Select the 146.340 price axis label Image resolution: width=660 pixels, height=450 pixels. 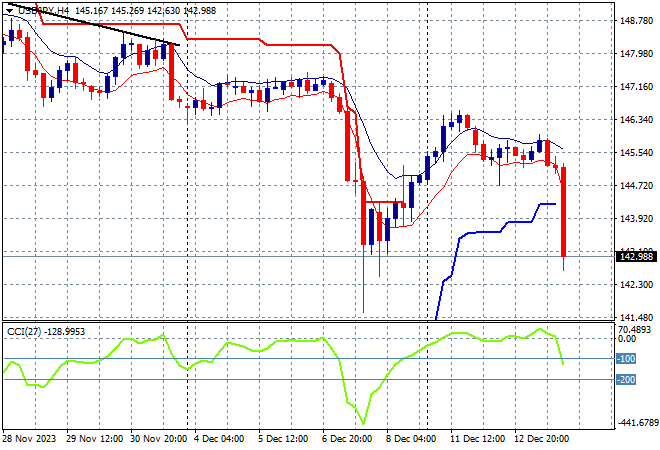point(636,120)
